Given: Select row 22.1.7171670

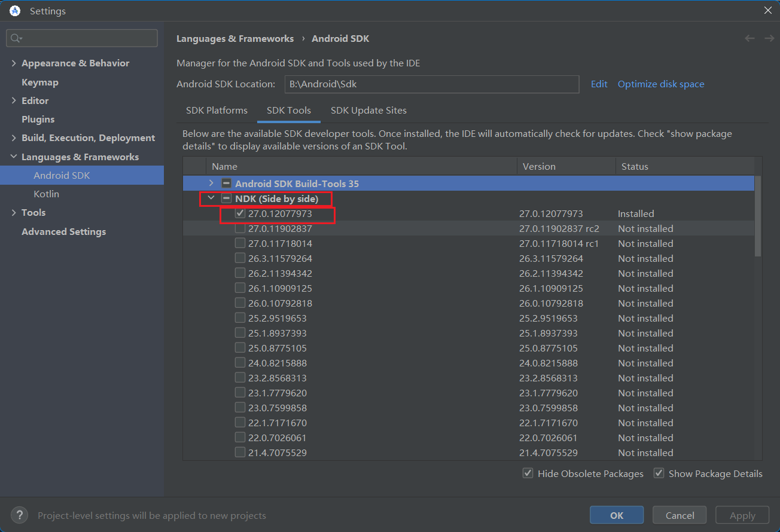Looking at the screenshot, I should [469, 423].
